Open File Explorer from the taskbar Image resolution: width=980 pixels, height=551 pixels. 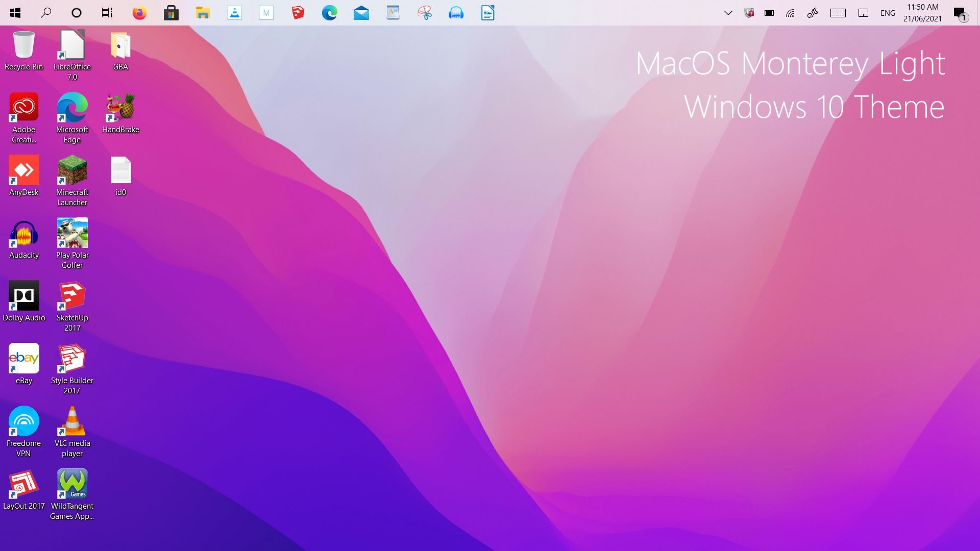[x=203, y=13]
